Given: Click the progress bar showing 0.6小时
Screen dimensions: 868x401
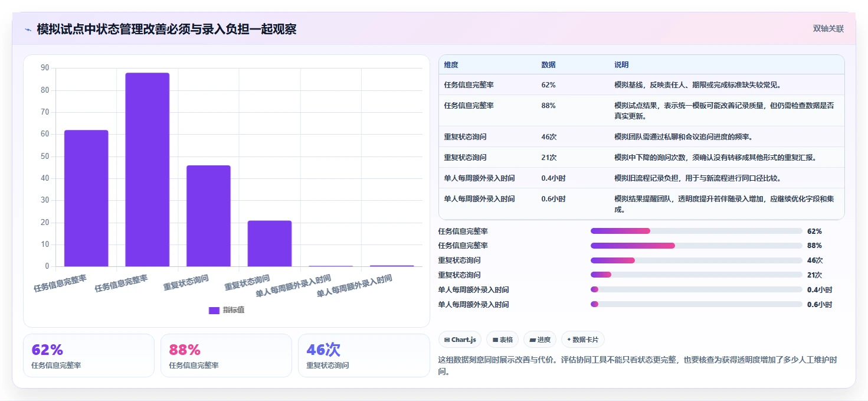Looking at the screenshot, I should [x=697, y=304].
